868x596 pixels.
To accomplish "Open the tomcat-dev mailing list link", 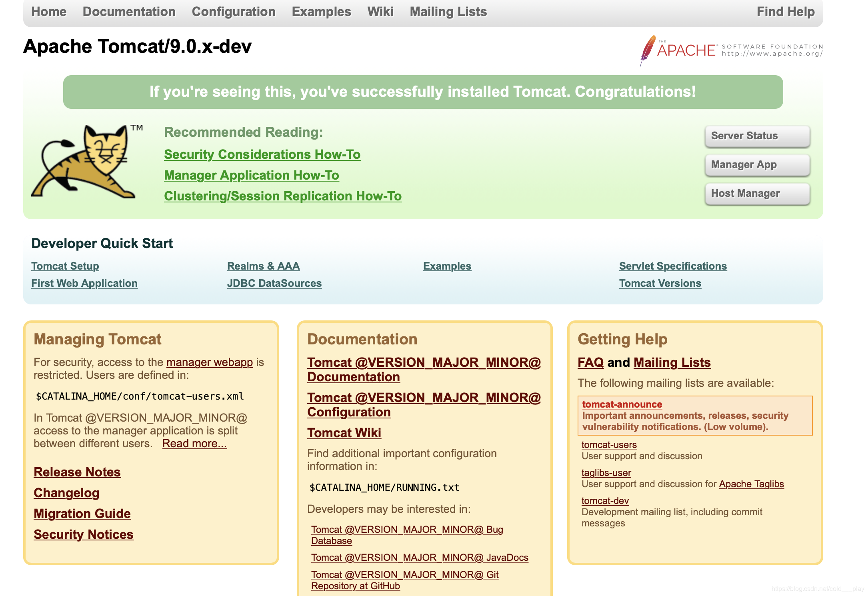I will tap(605, 501).
